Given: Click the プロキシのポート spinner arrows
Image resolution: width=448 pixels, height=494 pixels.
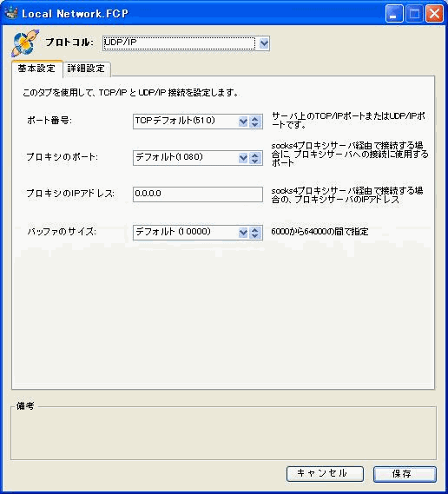Looking at the screenshot, I should (255, 157).
